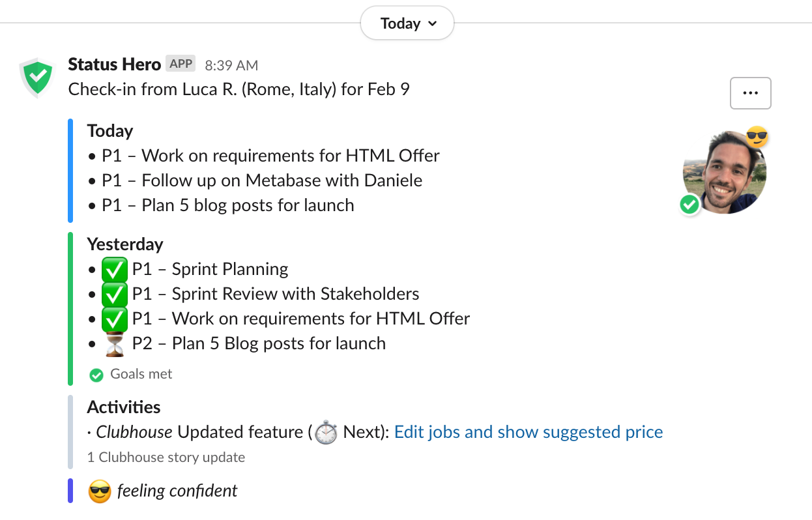Click checkmark beside Sprint Planning
This screenshot has height=520, width=812.
pos(115,270)
